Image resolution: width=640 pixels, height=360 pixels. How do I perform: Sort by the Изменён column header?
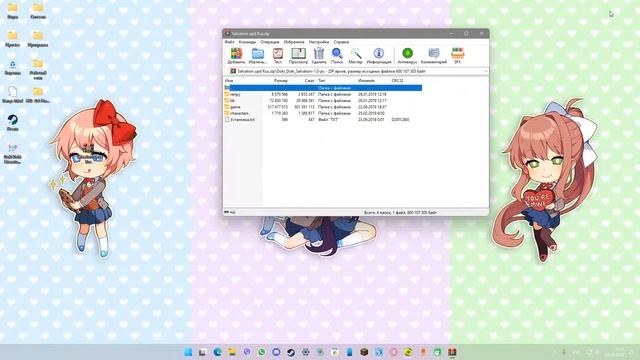(x=366, y=81)
